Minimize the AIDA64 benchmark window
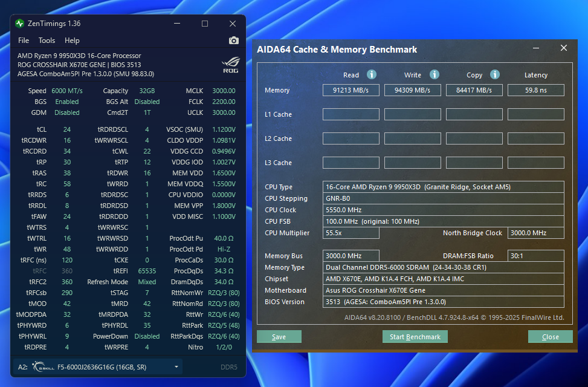The image size is (588, 387). 537,48
